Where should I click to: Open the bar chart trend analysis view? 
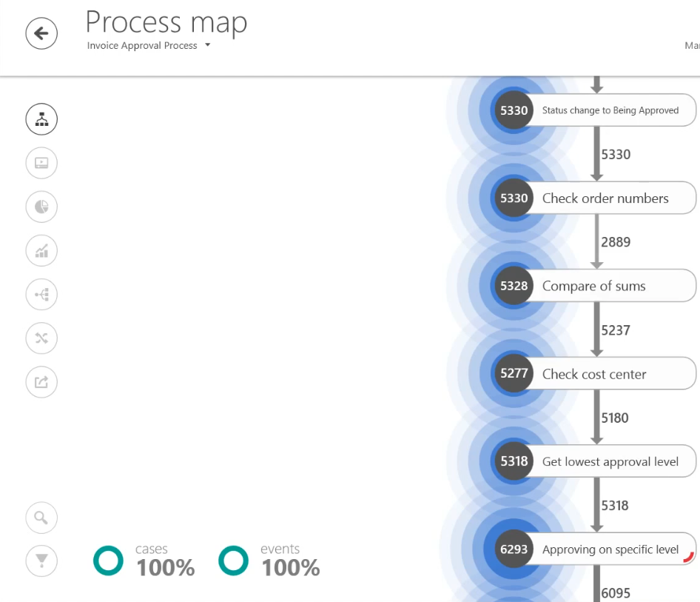click(41, 251)
